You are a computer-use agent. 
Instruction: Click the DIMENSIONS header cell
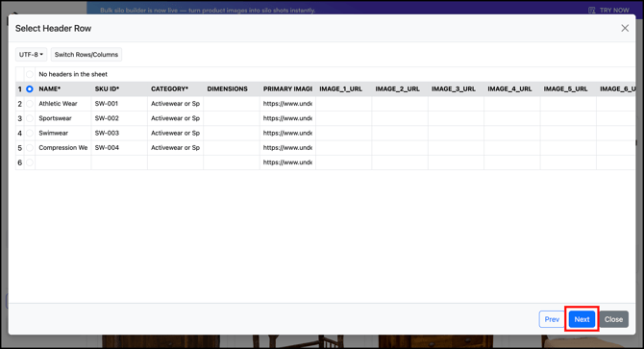click(x=232, y=88)
